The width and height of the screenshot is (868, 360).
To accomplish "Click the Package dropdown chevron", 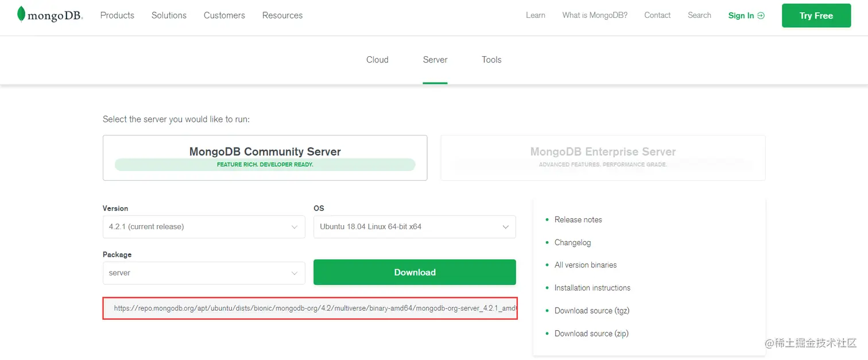I will (294, 273).
